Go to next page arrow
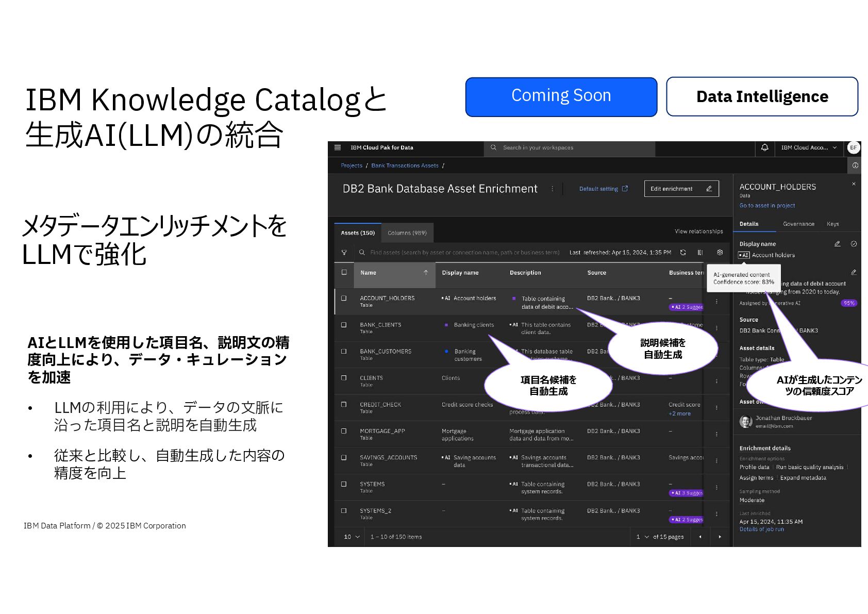Image resolution: width=868 pixels, height=614 pixels. pos(720,537)
